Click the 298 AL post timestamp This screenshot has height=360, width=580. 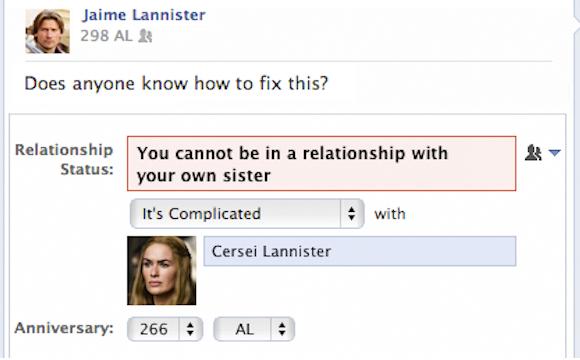point(106,36)
